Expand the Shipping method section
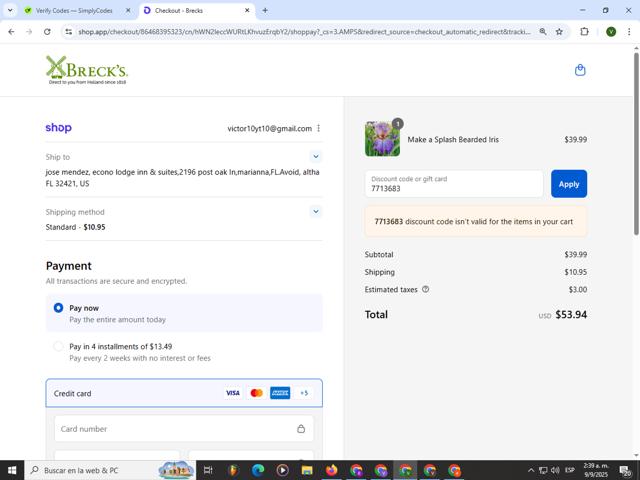 316,211
